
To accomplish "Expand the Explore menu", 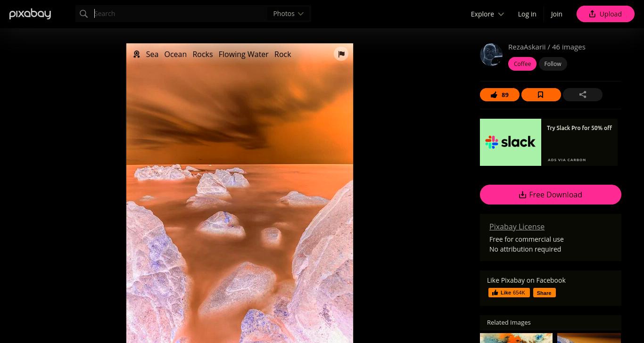I will 487,14.
